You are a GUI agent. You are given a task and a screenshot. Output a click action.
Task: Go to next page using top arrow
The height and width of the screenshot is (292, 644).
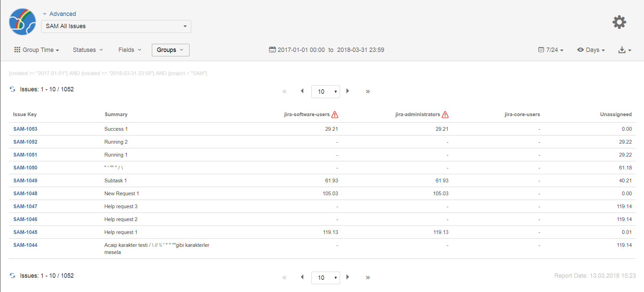[347, 91]
